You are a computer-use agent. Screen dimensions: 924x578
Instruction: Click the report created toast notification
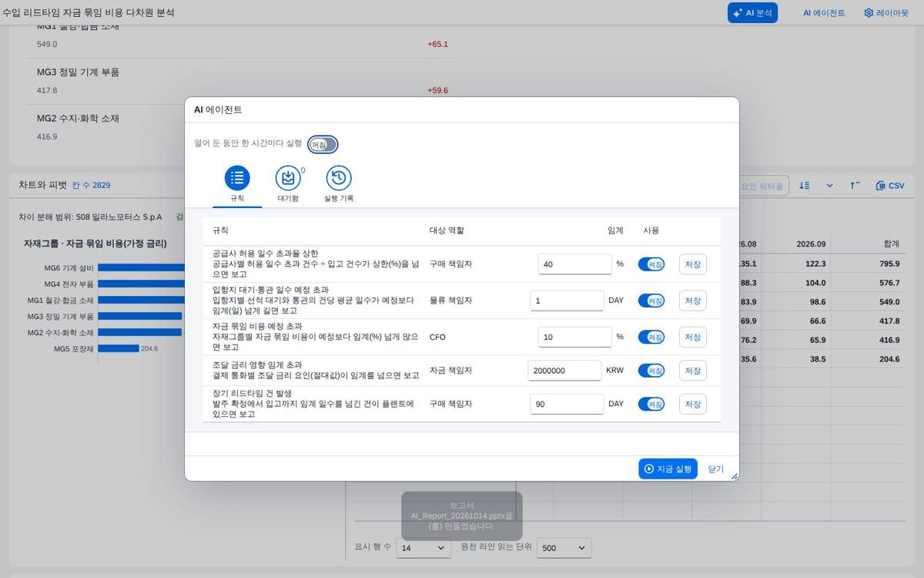(462, 516)
